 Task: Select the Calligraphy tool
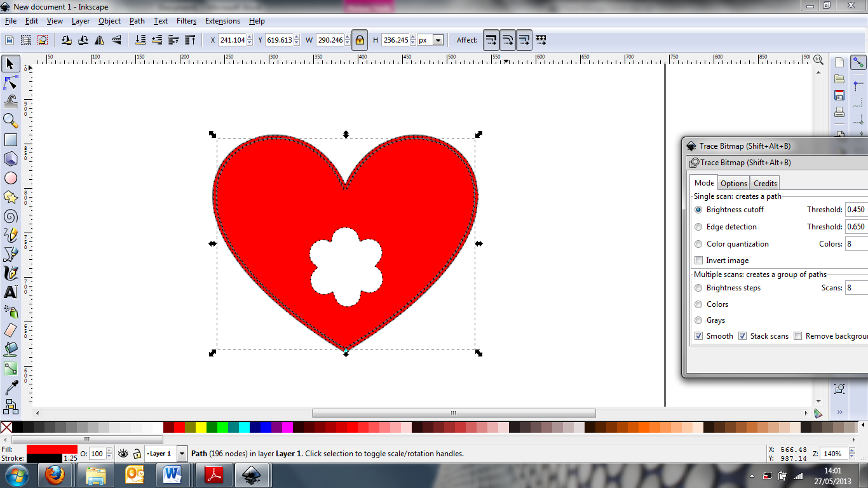[x=11, y=273]
